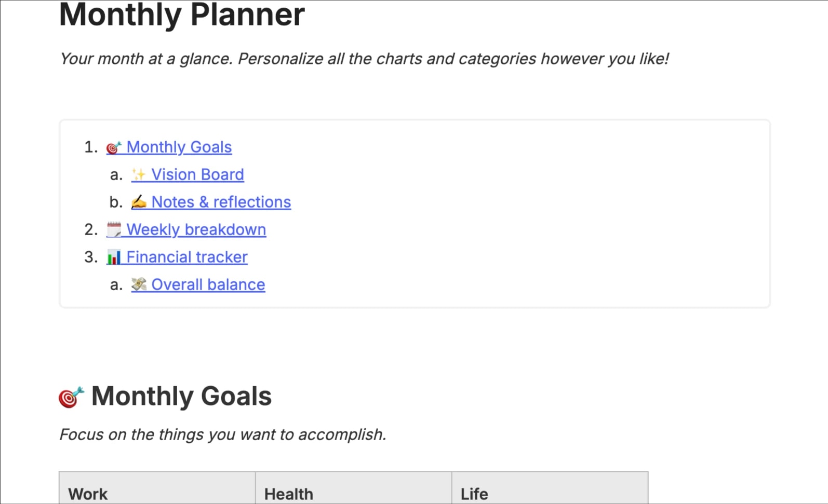Click the Monthly Goals section heading text
This screenshot has width=828, height=504.
tap(181, 397)
